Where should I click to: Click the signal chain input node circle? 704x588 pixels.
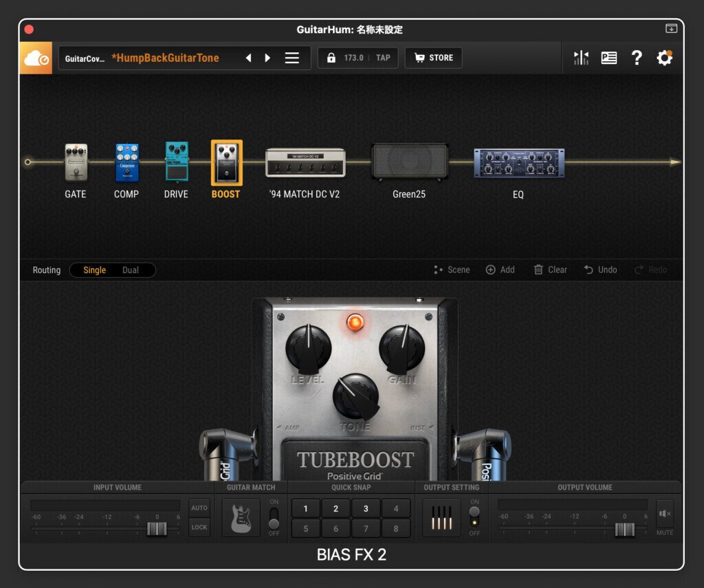(27, 162)
